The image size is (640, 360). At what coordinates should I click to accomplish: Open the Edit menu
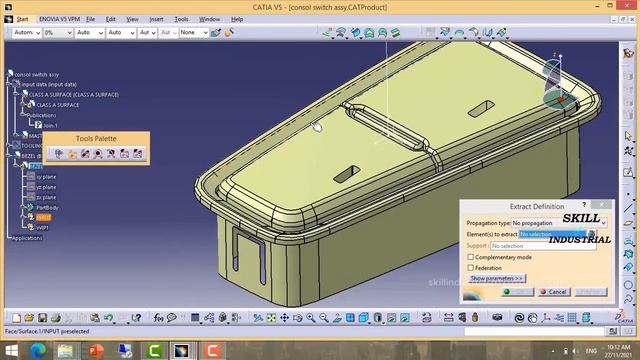point(111,19)
